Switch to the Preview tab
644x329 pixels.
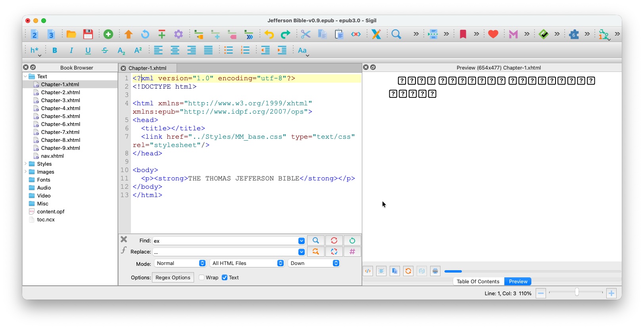tap(518, 281)
